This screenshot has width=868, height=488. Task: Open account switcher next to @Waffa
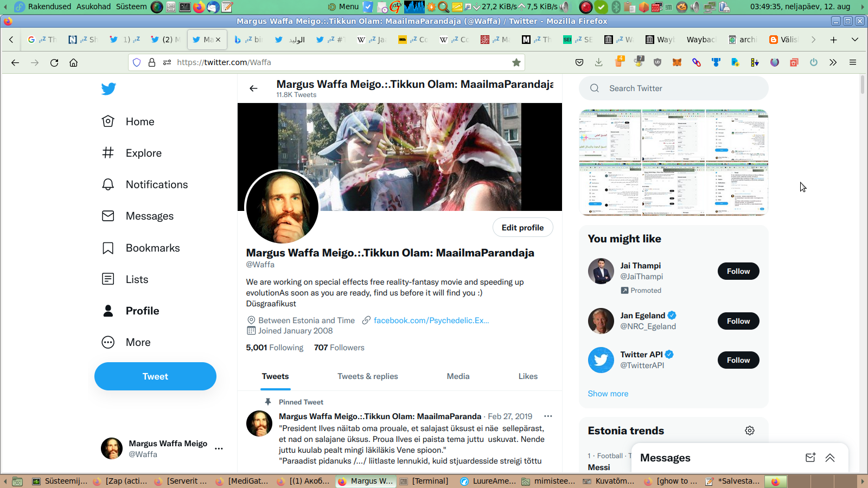[x=219, y=448]
